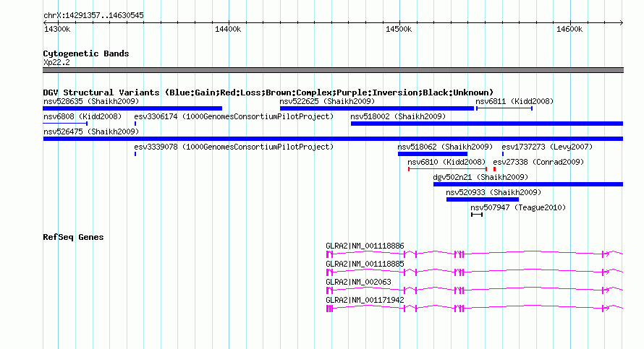Screen dimensions: 644x349
Task: Select the gray Xp22.2 cytogenetic band bar
Action: click(x=333, y=70)
